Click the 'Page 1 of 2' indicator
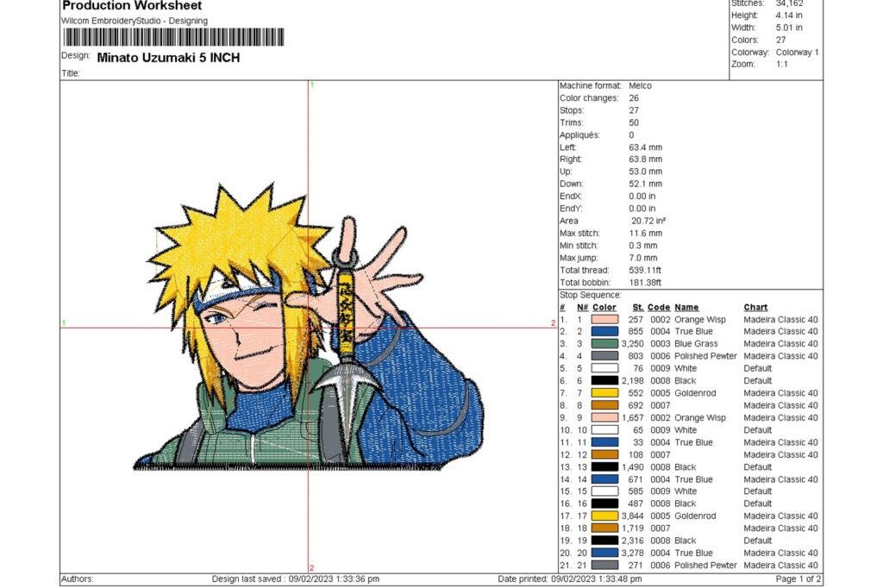This screenshot has width=883, height=588. pyautogui.click(x=798, y=579)
